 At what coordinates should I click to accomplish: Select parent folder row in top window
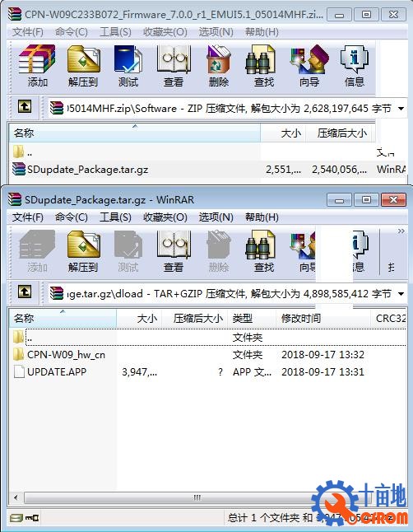(x=207, y=152)
